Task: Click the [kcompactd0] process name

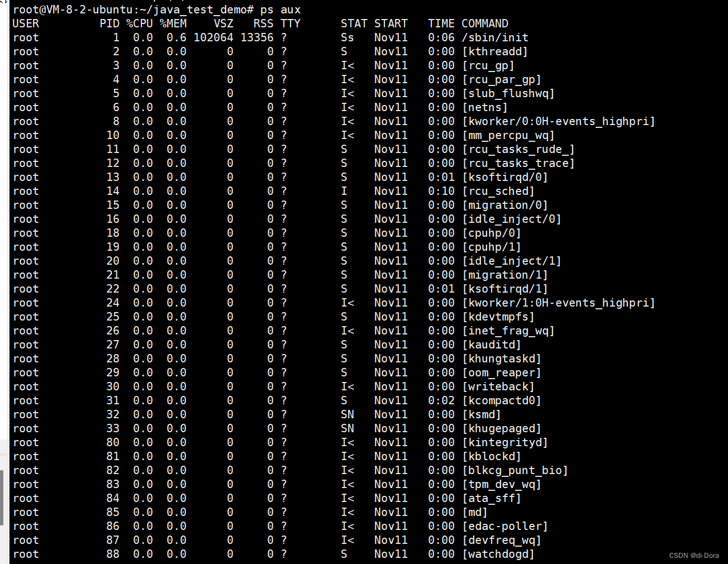Action: (502, 400)
